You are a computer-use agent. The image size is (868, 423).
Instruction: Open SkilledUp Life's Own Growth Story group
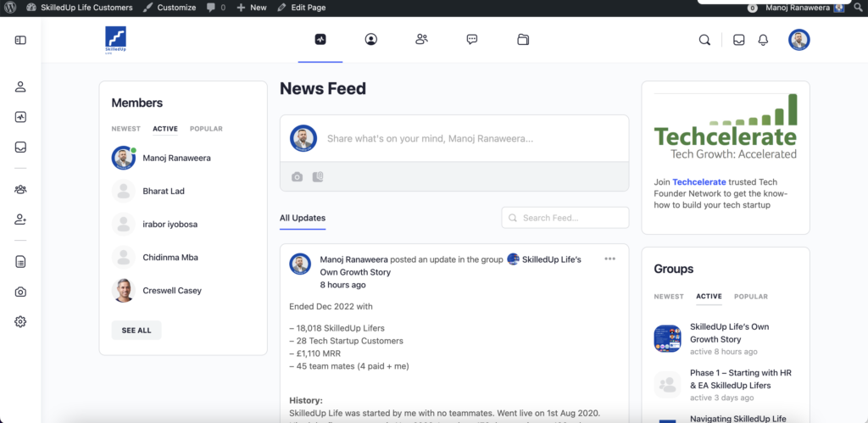[x=729, y=333]
